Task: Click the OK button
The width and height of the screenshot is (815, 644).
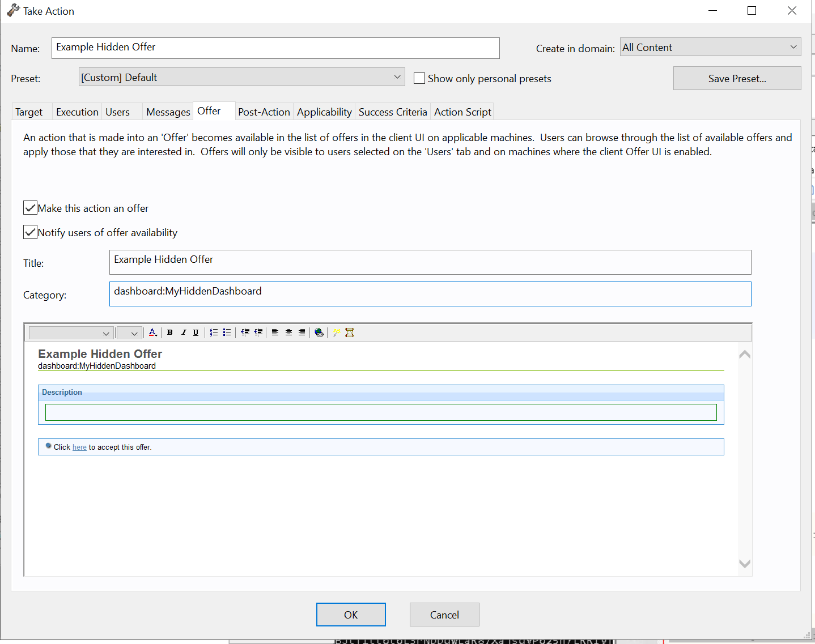Action: (351, 615)
